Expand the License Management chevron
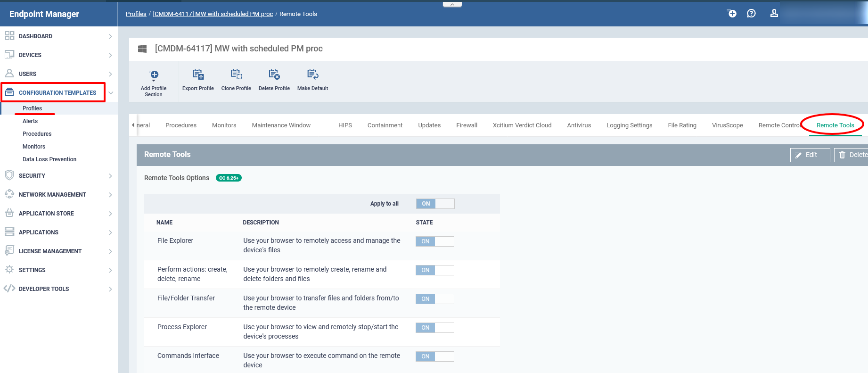868x373 pixels. point(110,251)
